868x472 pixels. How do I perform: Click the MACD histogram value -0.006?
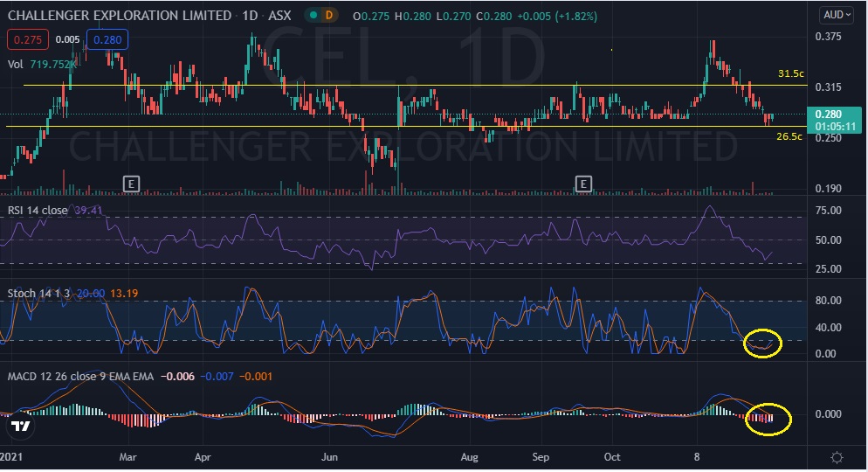pos(177,377)
